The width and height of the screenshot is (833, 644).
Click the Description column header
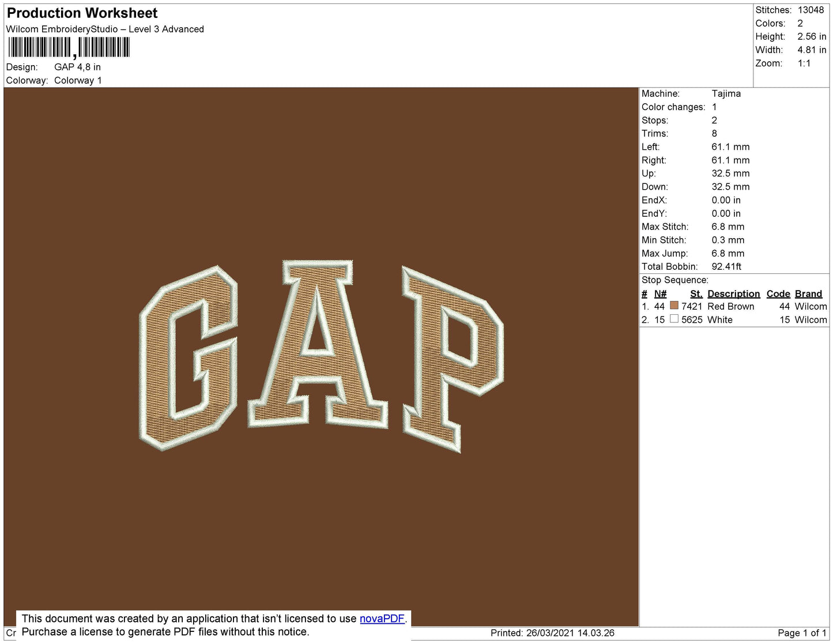click(x=733, y=294)
